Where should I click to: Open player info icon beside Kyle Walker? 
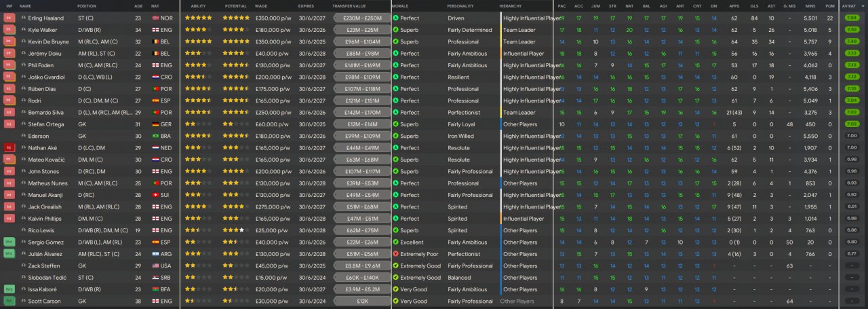[24, 30]
